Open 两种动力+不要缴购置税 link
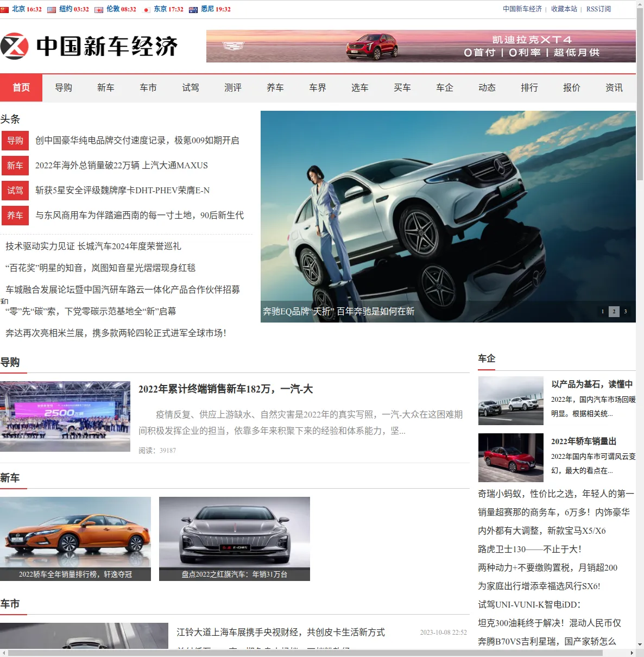The image size is (644, 657). click(548, 568)
